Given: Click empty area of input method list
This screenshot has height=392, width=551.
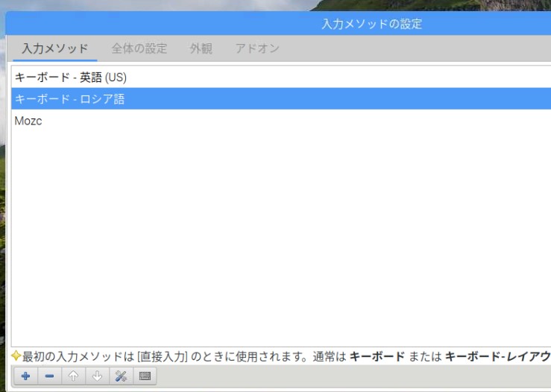Looking at the screenshot, I should point(276,238).
